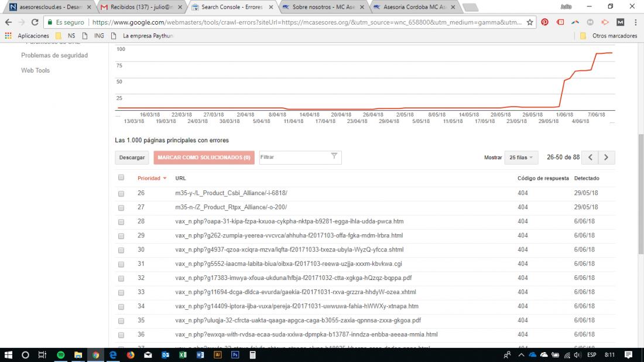Open Excel from the taskbar

(183, 354)
